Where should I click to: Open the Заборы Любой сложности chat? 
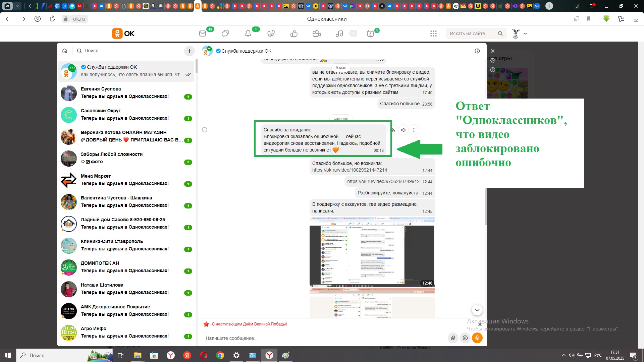coord(126,158)
